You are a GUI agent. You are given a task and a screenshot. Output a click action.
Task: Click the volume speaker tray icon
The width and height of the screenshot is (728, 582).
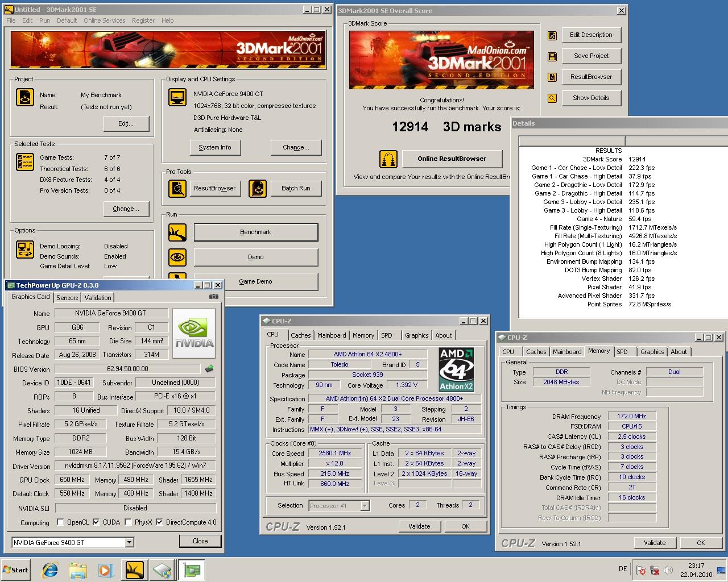click(x=668, y=570)
